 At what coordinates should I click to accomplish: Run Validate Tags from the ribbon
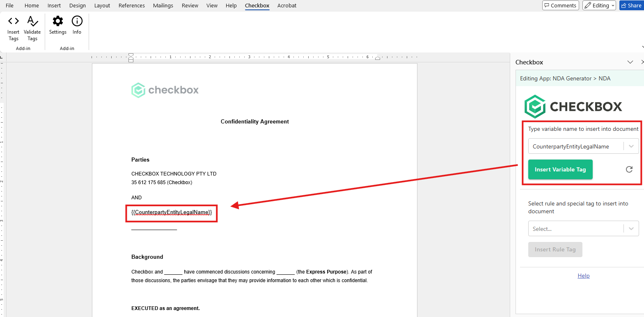[x=32, y=28]
